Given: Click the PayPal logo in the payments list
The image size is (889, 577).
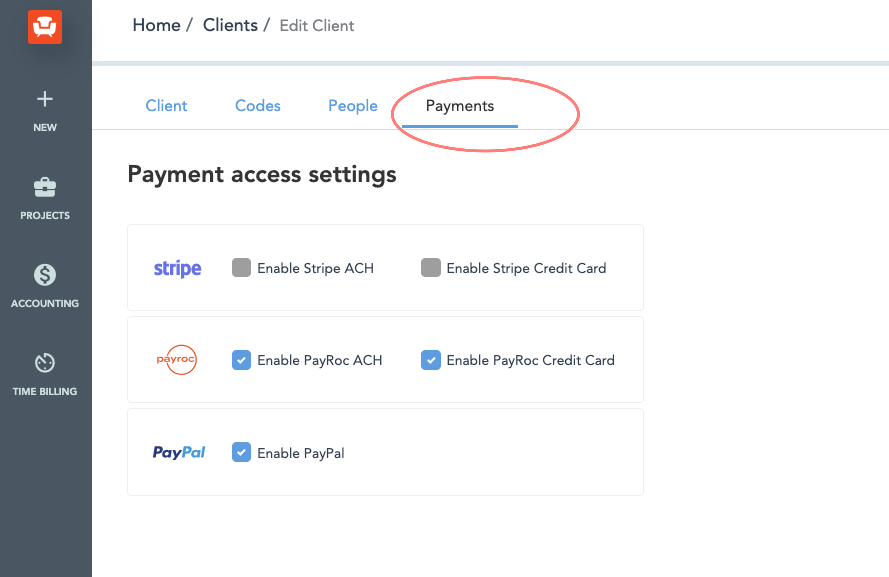Looking at the screenshot, I should [179, 452].
